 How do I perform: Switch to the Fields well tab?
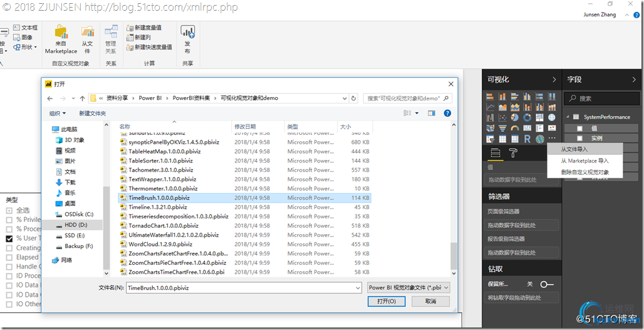coord(496,154)
